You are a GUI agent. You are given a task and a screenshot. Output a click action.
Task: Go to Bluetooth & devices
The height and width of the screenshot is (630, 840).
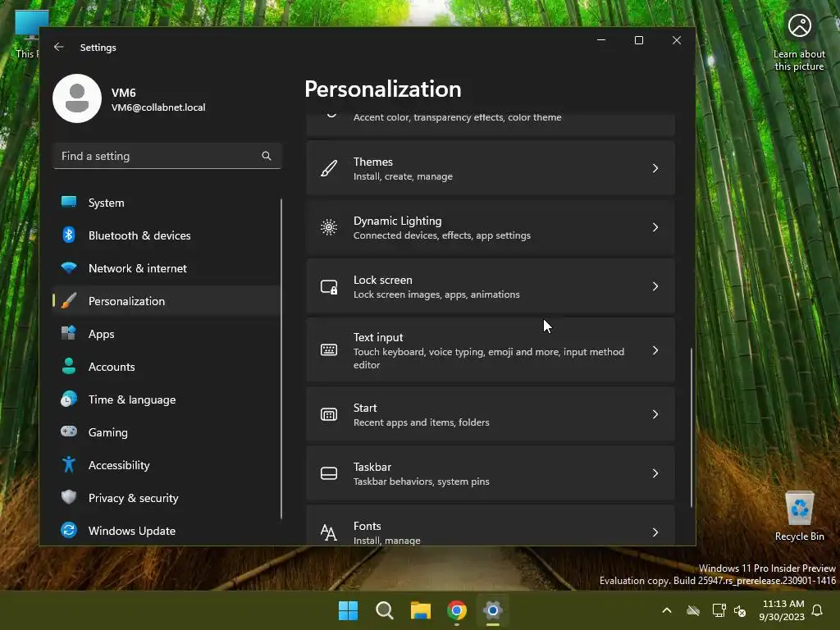click(167, 235)
